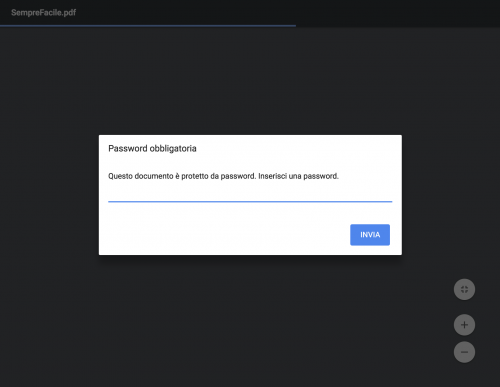Increase the PDF zoom level
Screen dimensions: 500x387
pos(464,325)
